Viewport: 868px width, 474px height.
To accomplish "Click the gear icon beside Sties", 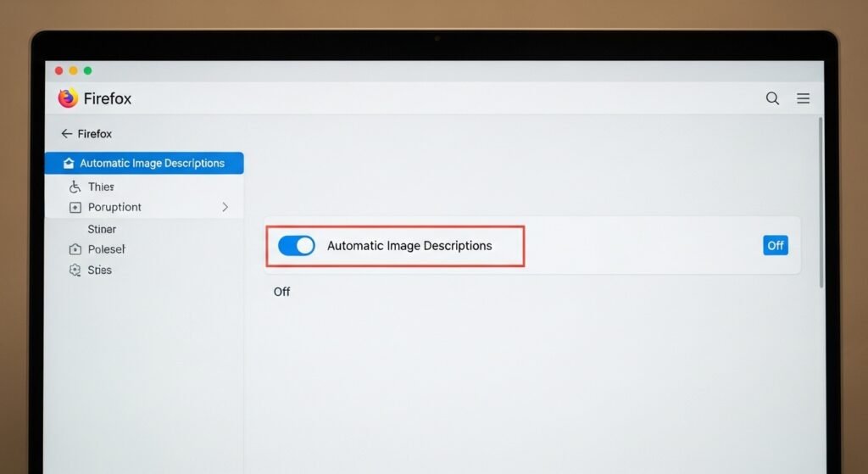I will coord(74,270).
